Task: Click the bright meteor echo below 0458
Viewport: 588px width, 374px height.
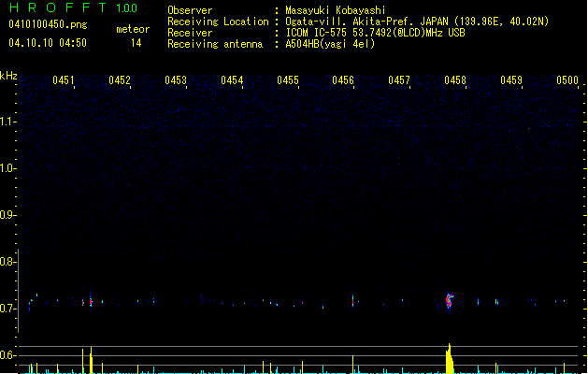Action: [450, 300]
